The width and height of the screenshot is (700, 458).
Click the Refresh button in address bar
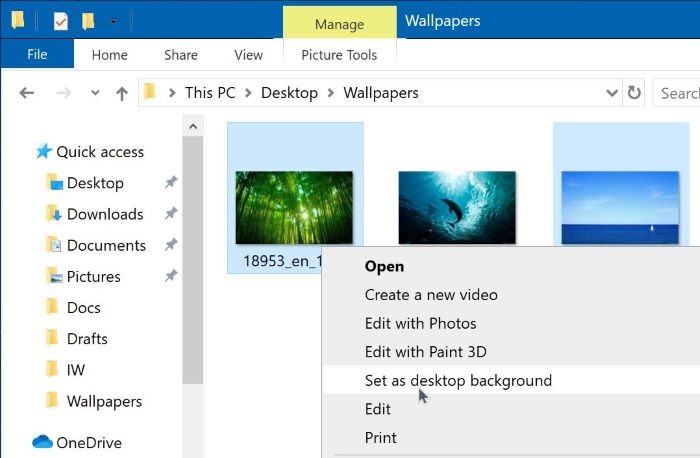(x=634, y=93)
